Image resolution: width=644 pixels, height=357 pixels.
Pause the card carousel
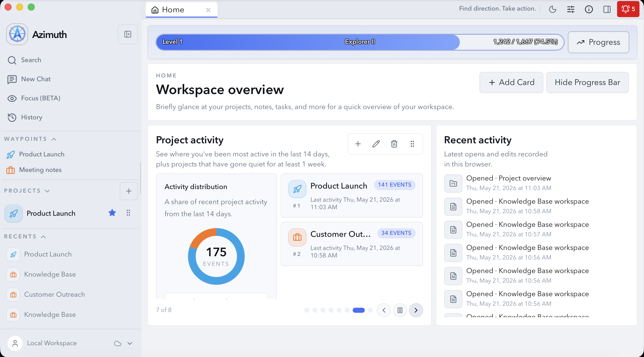400,310
